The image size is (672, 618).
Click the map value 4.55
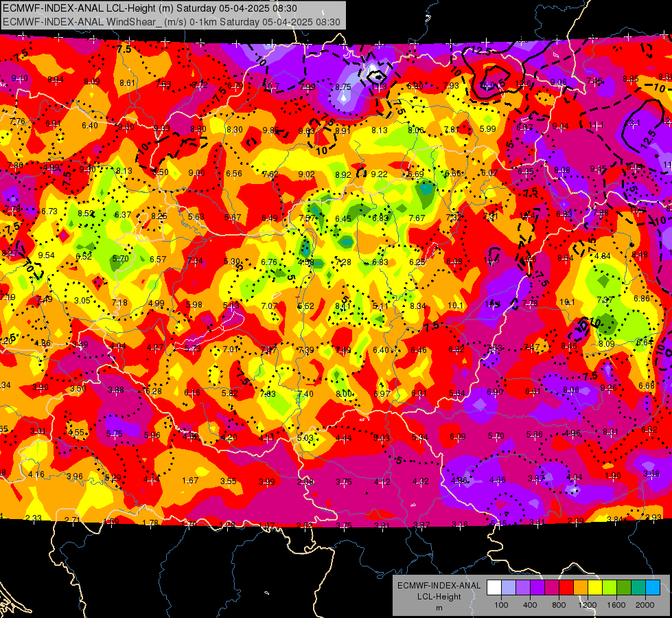click(76, 432)
